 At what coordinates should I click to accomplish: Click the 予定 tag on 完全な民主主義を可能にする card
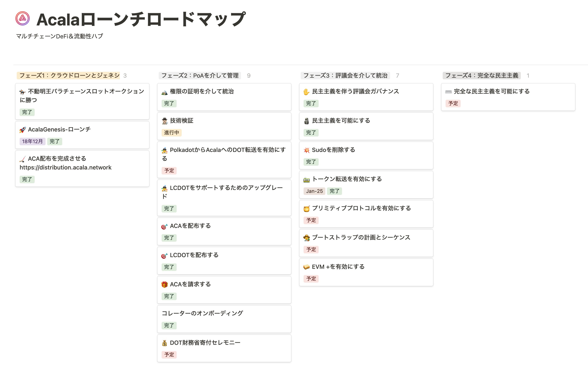click(453, 104)
